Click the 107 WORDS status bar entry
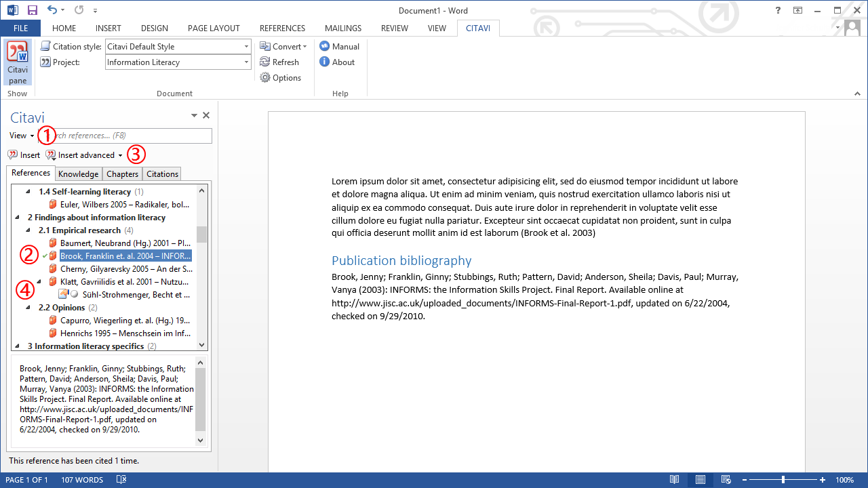Viewport: 868px width, 488px height. coord(82,480)
